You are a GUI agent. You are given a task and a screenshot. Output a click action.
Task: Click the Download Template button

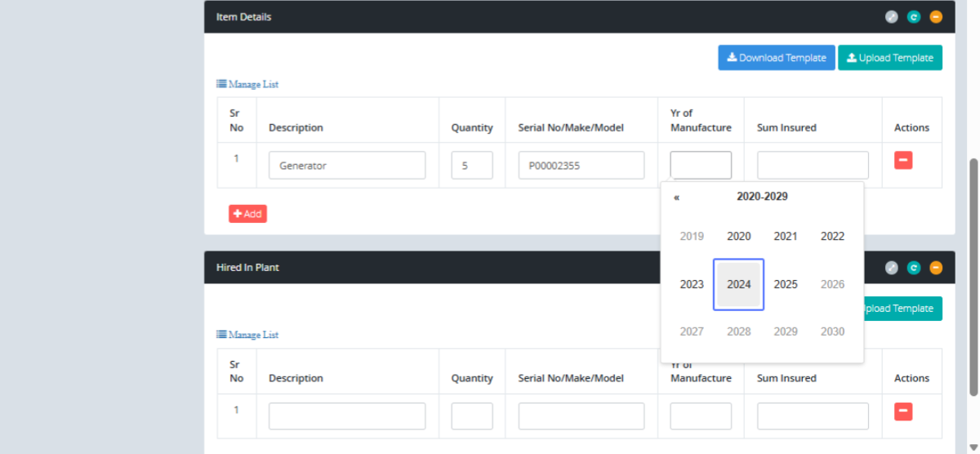coord(776,58)
